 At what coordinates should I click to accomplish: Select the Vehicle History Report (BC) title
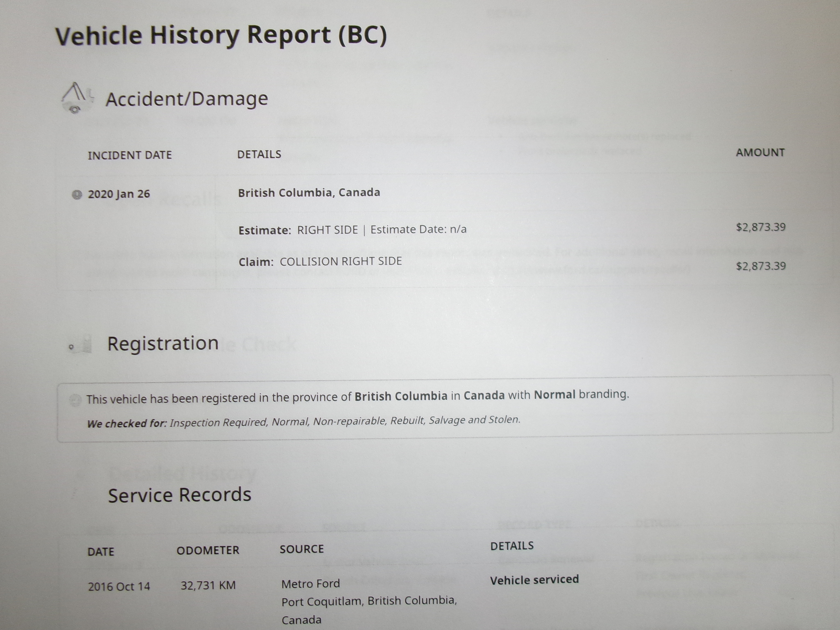click(221, 35)
